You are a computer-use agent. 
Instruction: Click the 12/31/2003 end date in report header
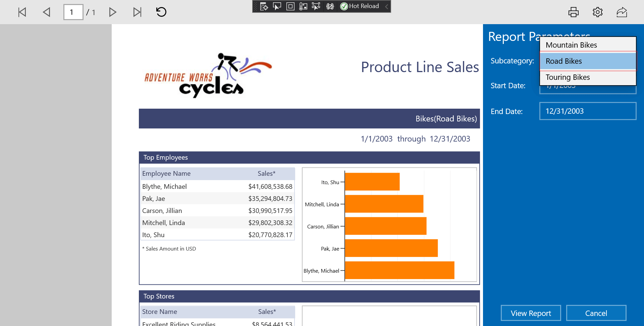click(x=450, y=139)
